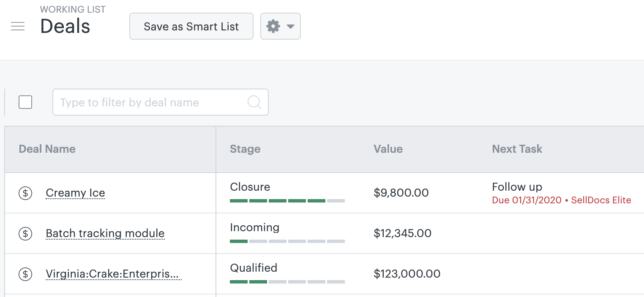
Task: Click the dollar icon beside Creamy Ice
Action: [25, 193]
